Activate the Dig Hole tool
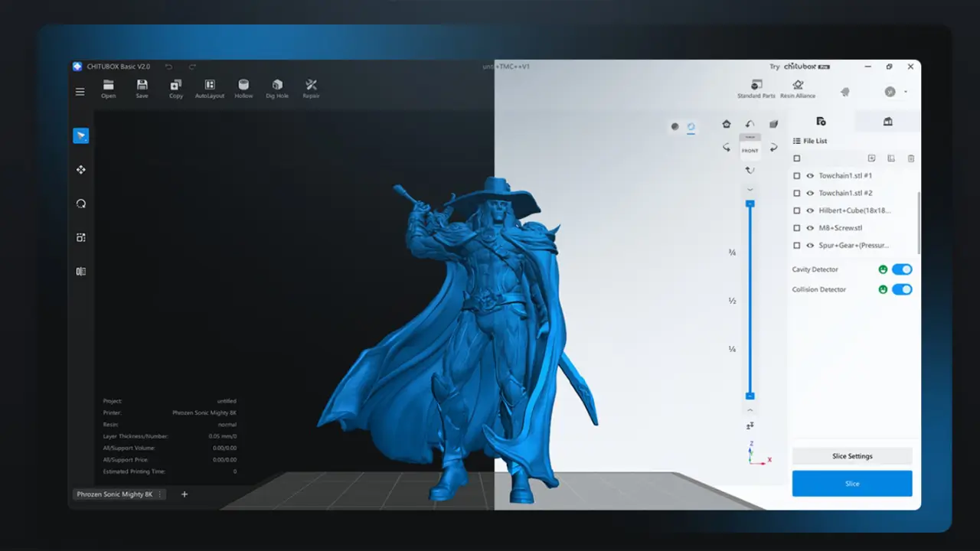Viewport: 980px width, 551px height. pos(277,89)
